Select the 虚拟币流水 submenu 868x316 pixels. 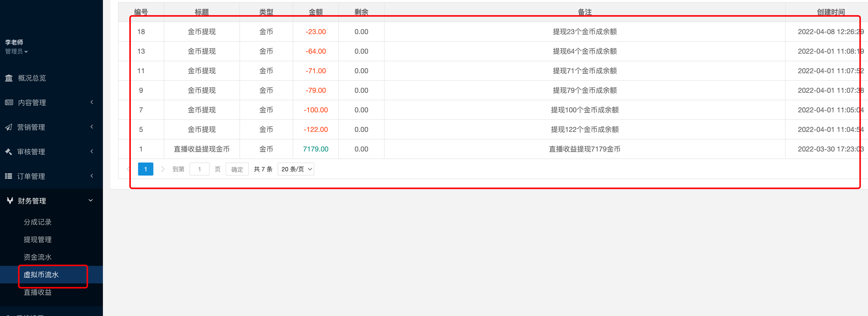(x=41, y=275)
